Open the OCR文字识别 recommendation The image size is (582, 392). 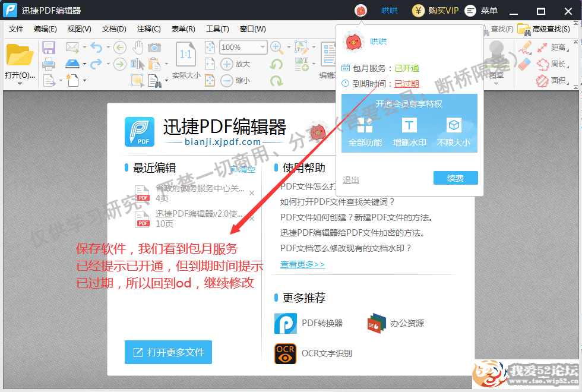[314, 353]
